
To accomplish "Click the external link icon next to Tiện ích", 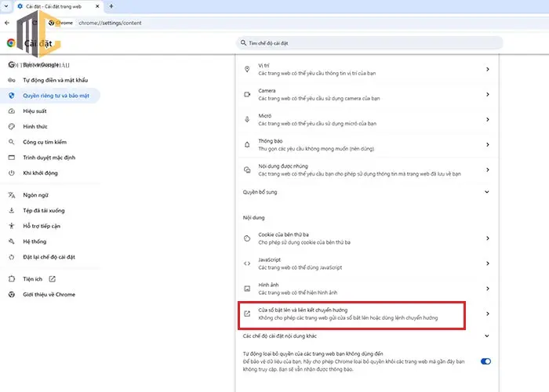I will (53, 279).
